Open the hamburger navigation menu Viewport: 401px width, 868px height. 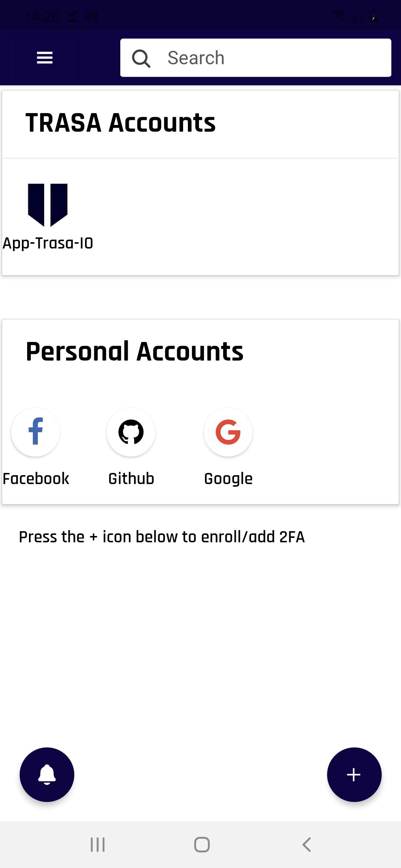(x=45, y=58)
